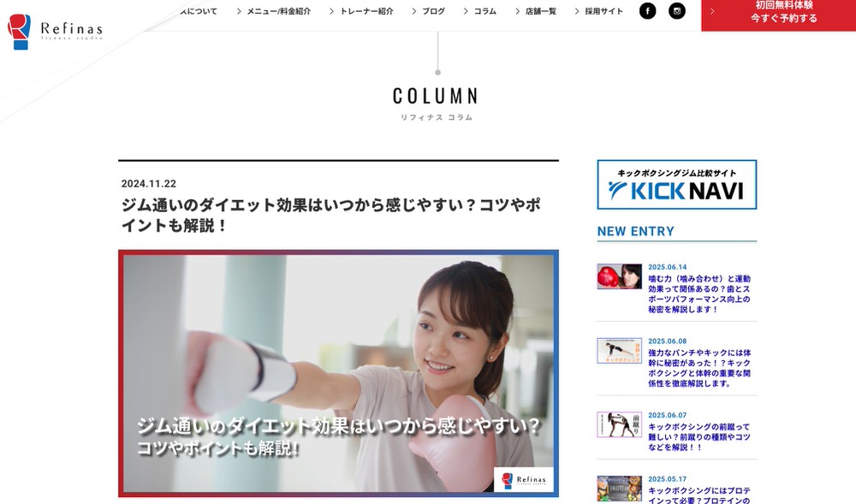This screenshot has width=856, height=504.
Task: Open the 2025.06.08 体幹 entry link
Action: (699, 368)
